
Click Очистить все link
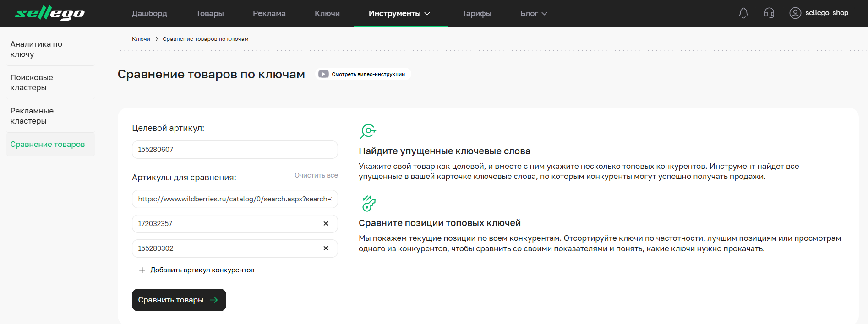tap(316, 175)
